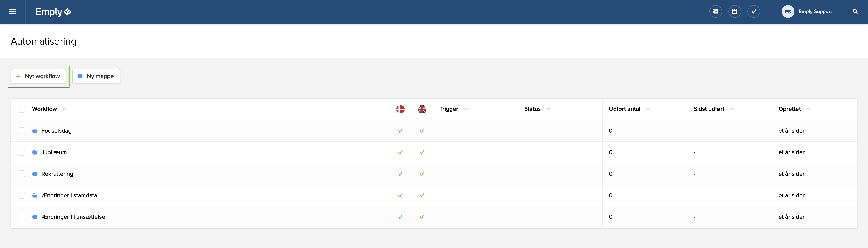Tick the select-all Workflow header checkbox
Viewport: 868px width, 248px height.
[x=22, y=109]
